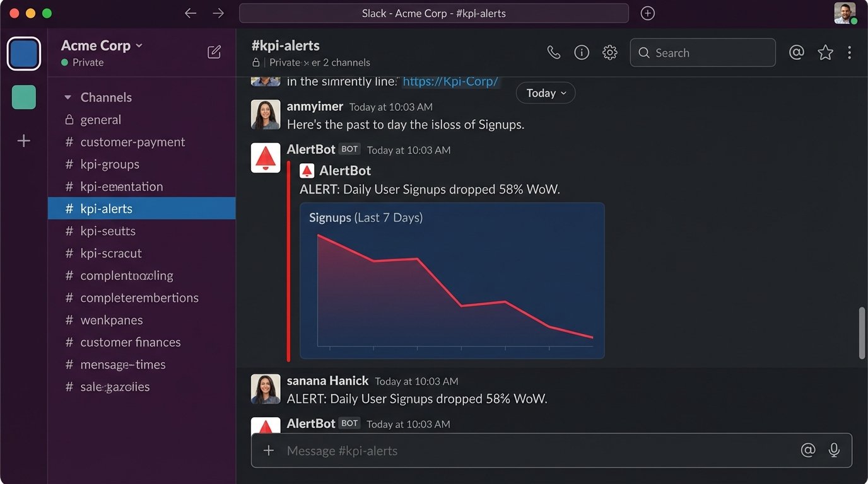
Task: Click plus attachment icon in message box
Action: (x=269, y=451)
